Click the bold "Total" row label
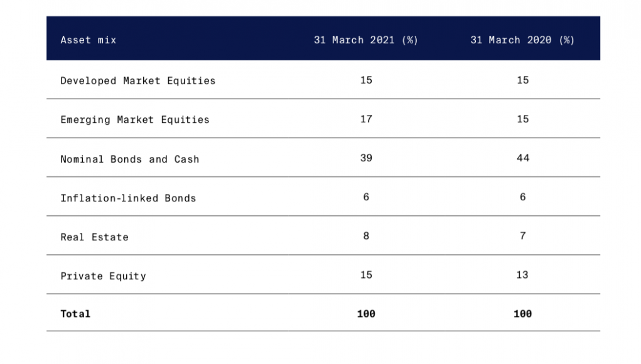This screenshot has width=641, height=364. coord(75,314)
